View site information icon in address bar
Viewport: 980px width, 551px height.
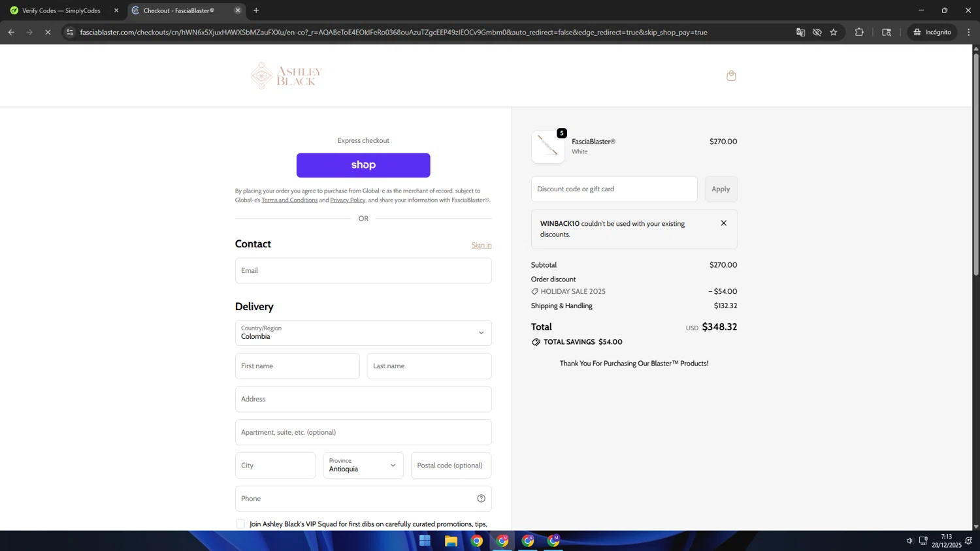pos(70,32)
